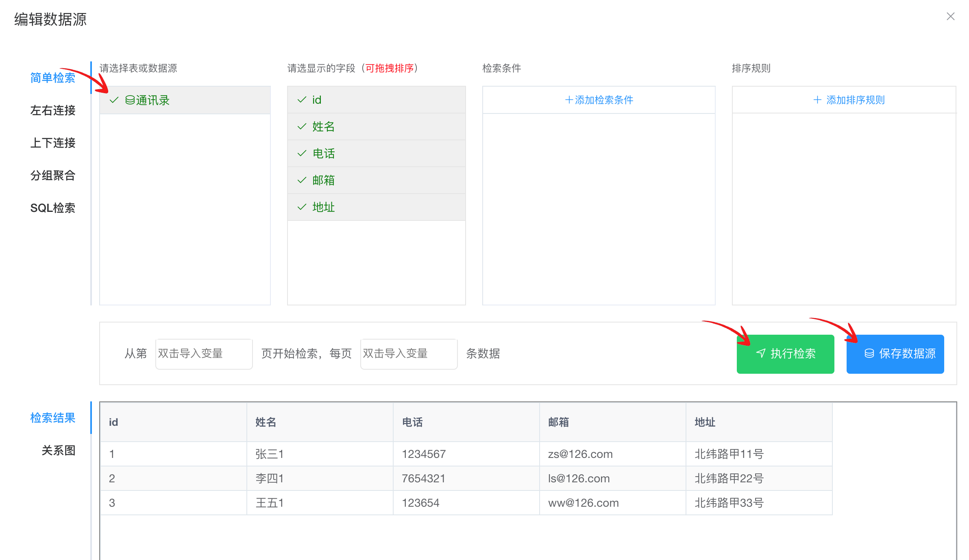
Task: Uncheck the 地址 field
Action: [x=376, y=207]
